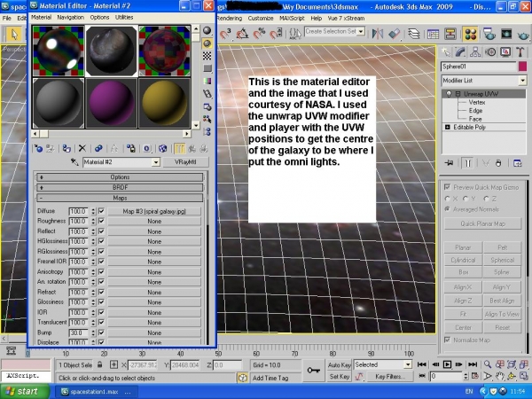This screenshot has width=532, height=399.
Task: Click the Pin Stack icon
Action: click(x=449, y=163)
